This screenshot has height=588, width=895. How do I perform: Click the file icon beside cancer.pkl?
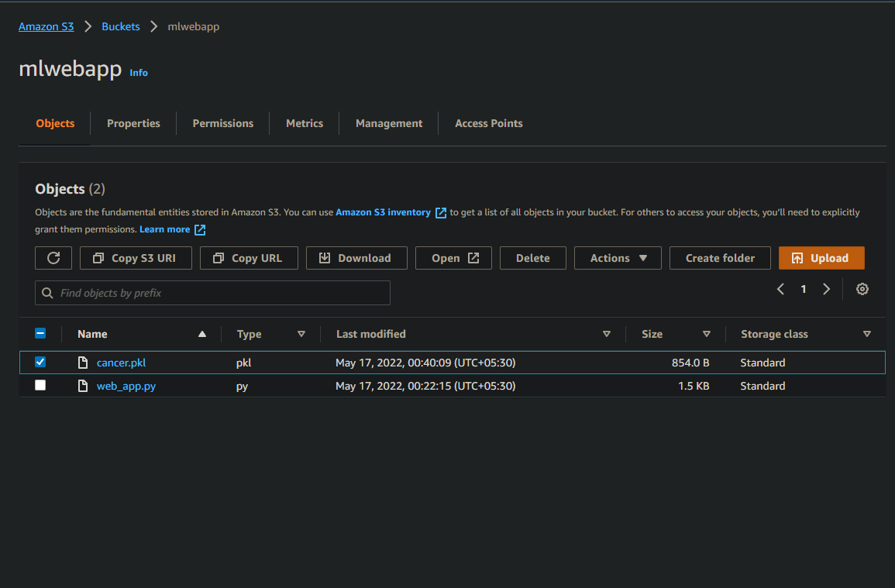(83, 363)
